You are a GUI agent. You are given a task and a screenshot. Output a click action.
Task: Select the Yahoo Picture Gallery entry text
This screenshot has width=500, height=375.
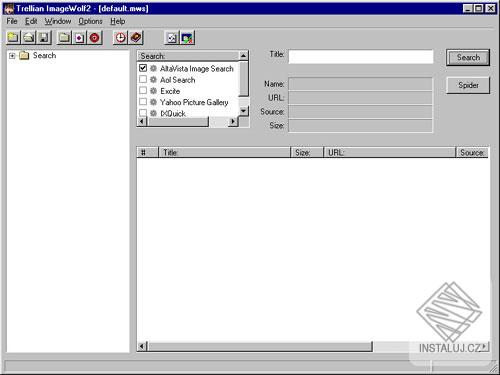coord(194,102)
